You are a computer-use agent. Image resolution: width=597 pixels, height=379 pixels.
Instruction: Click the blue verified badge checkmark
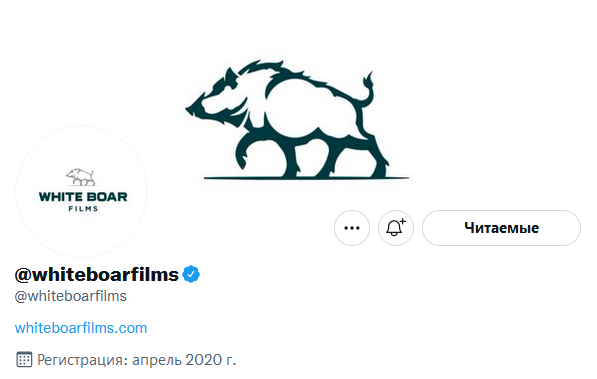(191, 274)
